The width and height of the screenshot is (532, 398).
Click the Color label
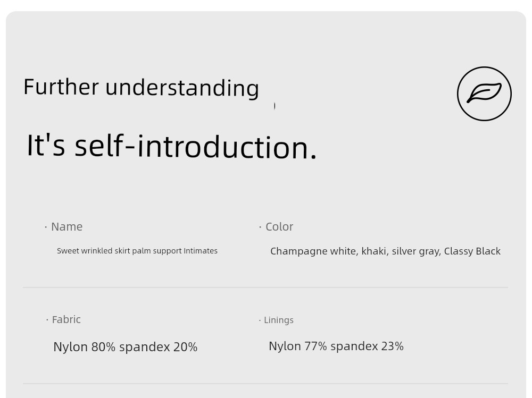pos(279,227)
